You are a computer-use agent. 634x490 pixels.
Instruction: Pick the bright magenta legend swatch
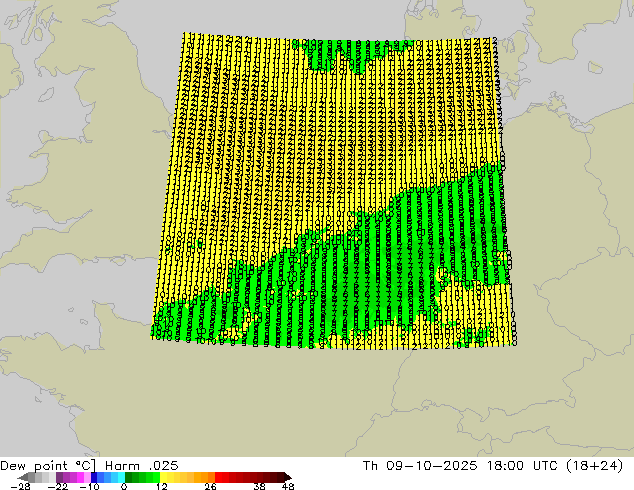pos(80,477)
